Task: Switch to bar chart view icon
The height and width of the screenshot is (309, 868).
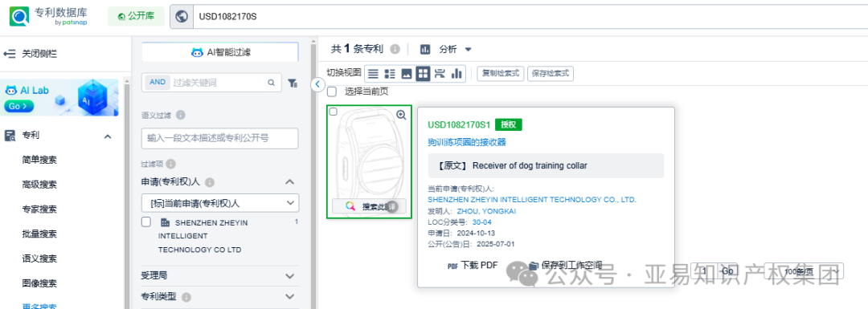Action: click(457, 74)
